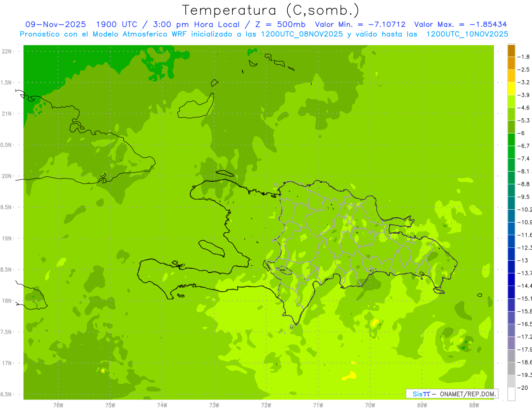Select the date text "09-Nov-2025"
This screenshot has width=532, height=411.
point(56,24)
